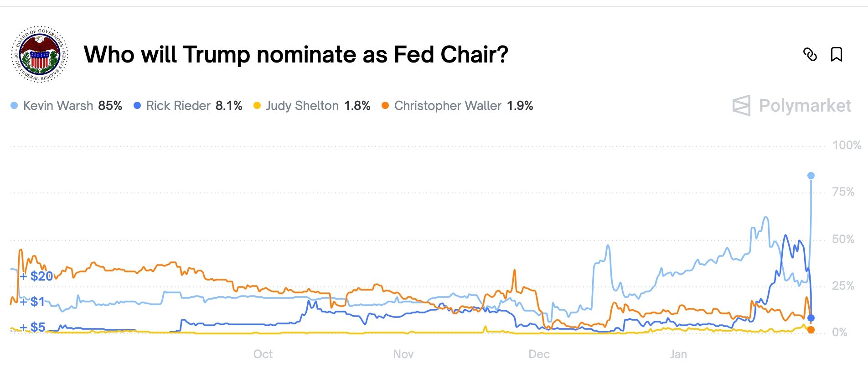Click the light blue Kevin Warsh legend dot
This screenshot has width=868, height=375.
(x=15, y=105)
